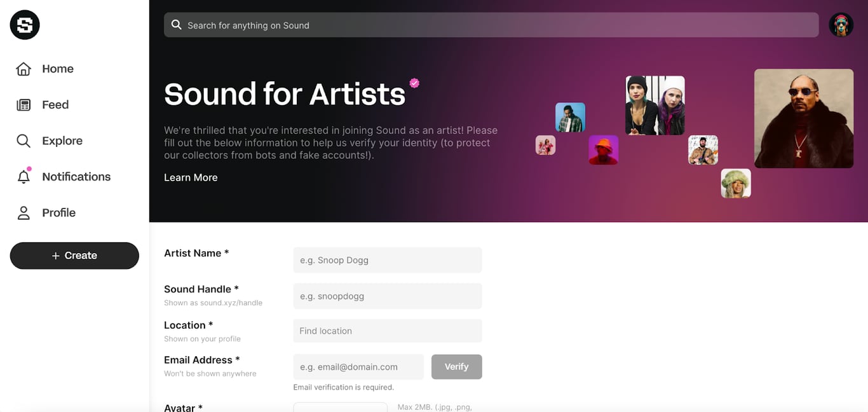Click the Feed newspaper icon
Screen dimensions: 868x412
[24, 105]
